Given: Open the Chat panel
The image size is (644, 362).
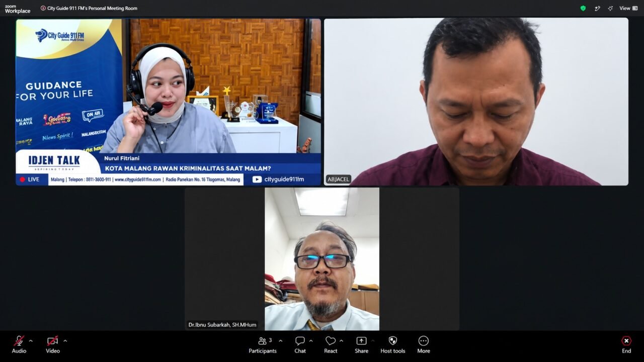Looking at the screenshot, I should click(300, 345).
